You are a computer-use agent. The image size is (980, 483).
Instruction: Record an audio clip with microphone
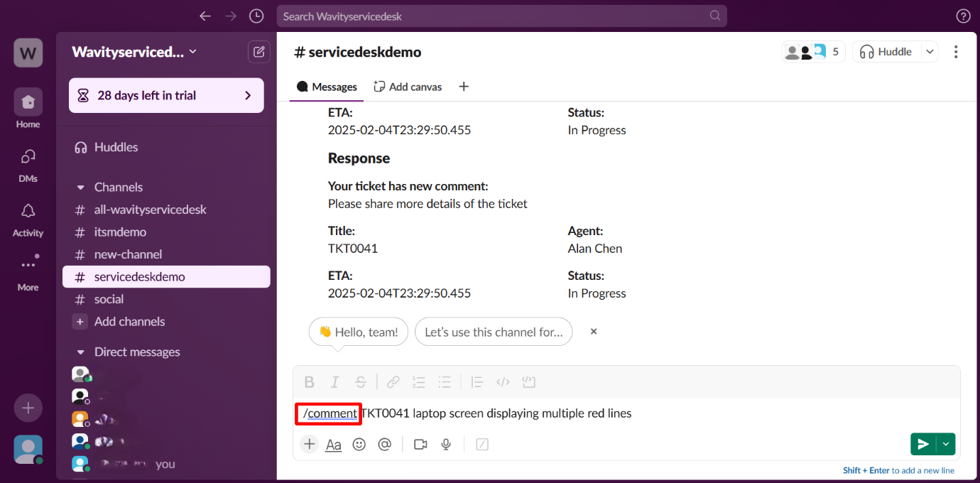coord(446,445)
